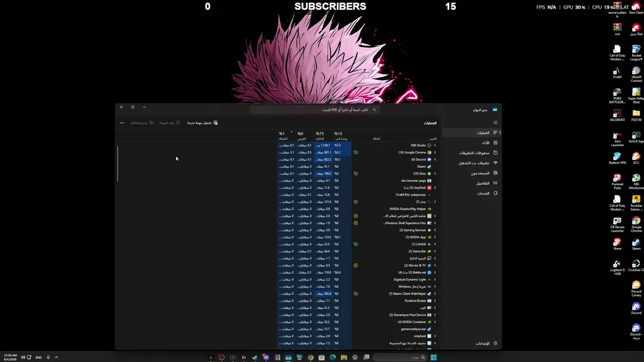Run new task (تشغيل مهمة جديدة)
This screenshot has width=644, height=362.
coord(202,123)
